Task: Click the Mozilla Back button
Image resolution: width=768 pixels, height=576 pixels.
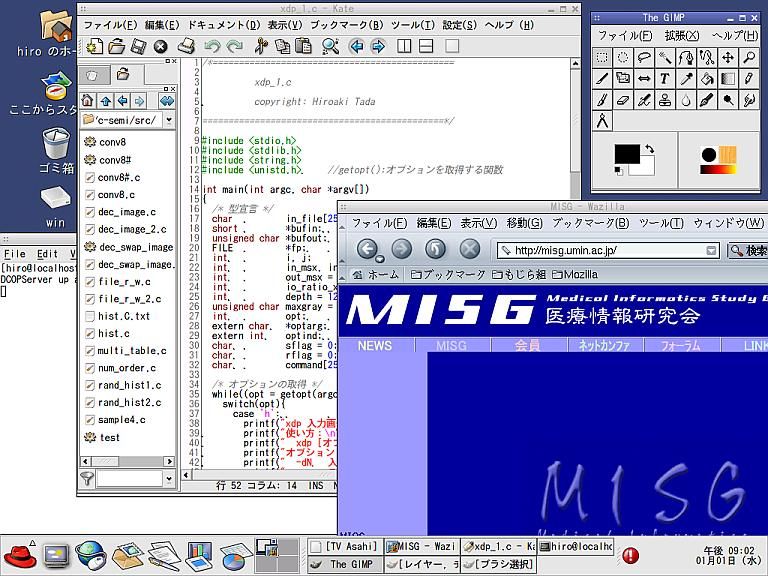Action: coord(368,249)
